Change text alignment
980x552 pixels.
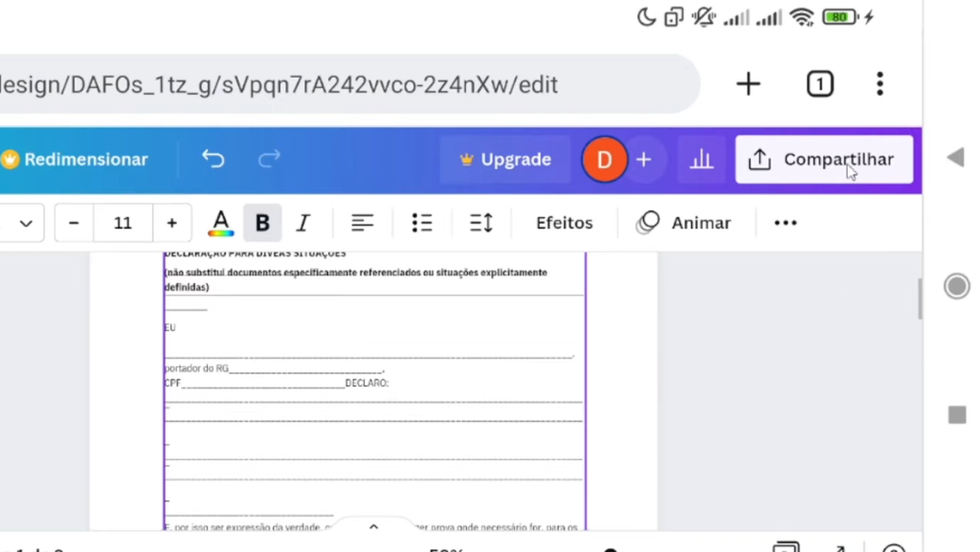click(363, 223)
